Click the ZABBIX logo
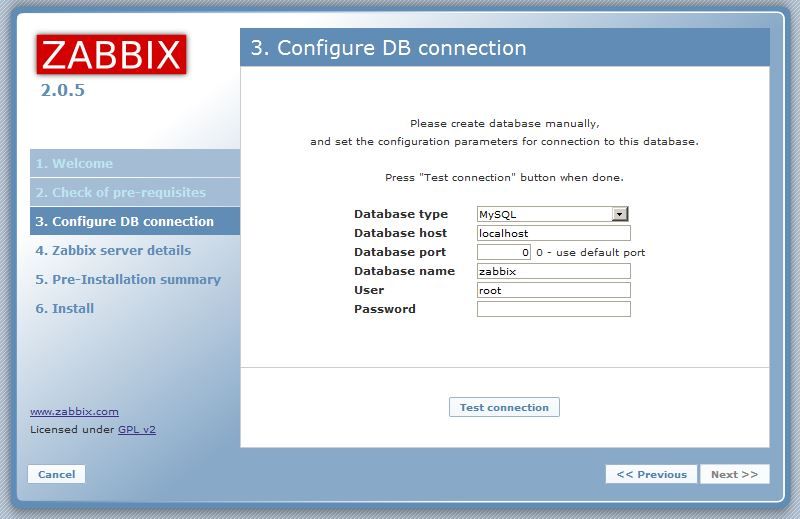This screenshot has height=519, width=800. coord(111,55)
